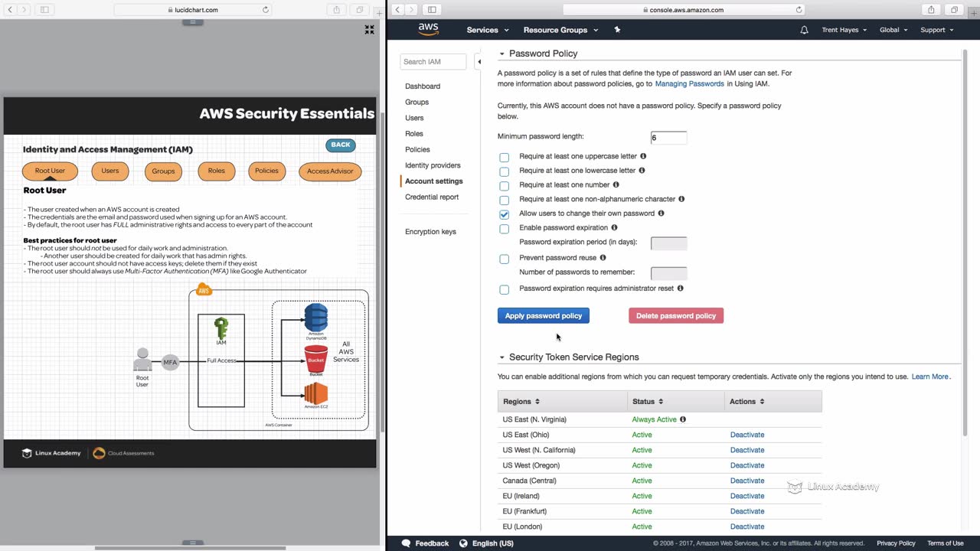The width and height of the screenshot is (980, 551).
Task: Click the 'Apply password policy' button
Action: [544, 315]
